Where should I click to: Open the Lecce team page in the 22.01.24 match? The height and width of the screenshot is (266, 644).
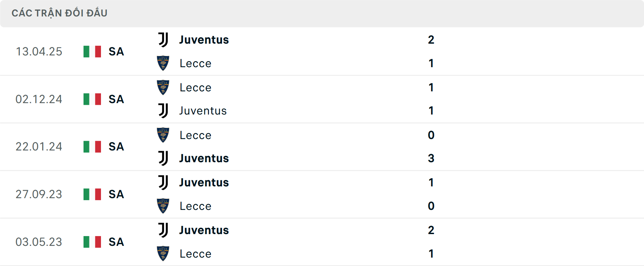point(195,135)
